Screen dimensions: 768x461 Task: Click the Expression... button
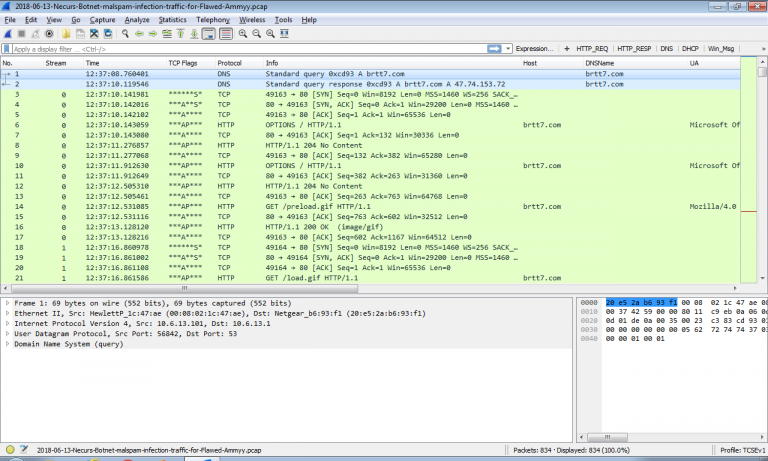534,49
